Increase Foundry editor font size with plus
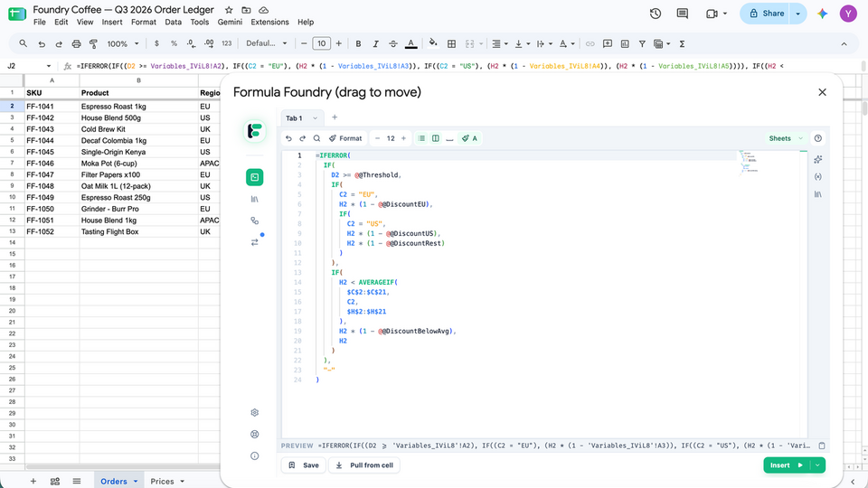The width and height of the screenshot is (868, 488). 403,138
